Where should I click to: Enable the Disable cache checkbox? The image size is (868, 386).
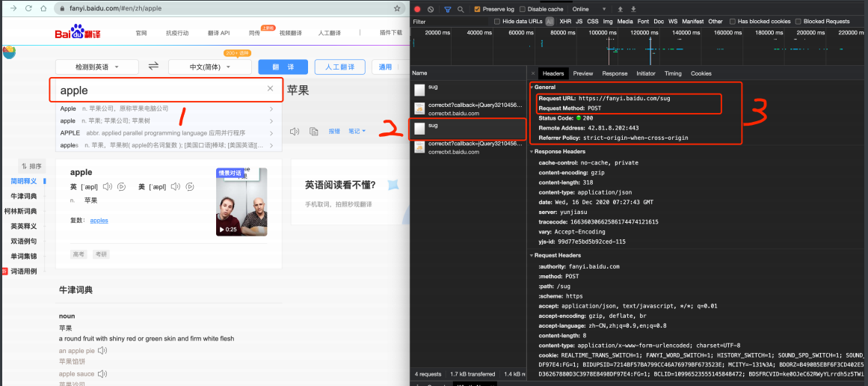(522, 10)
